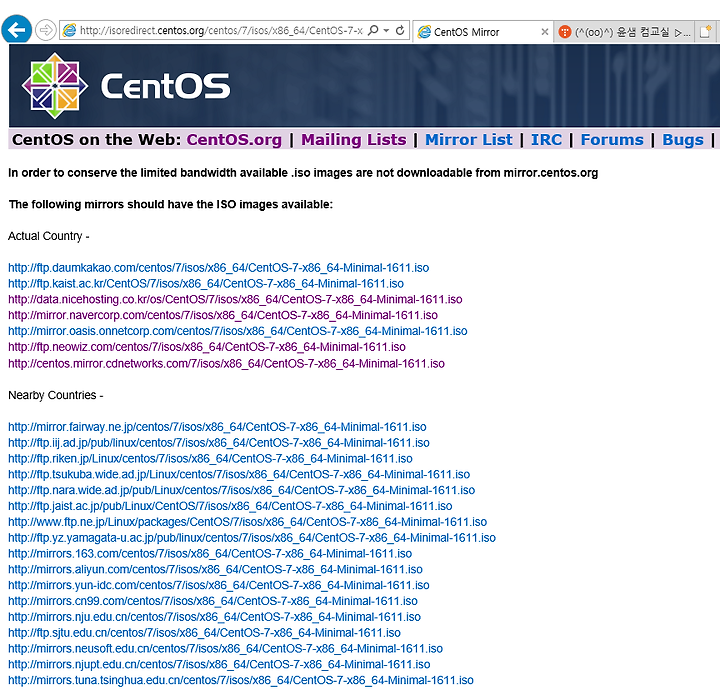Download ISO from mirrors.cn99.com mirror

(213, 601)
